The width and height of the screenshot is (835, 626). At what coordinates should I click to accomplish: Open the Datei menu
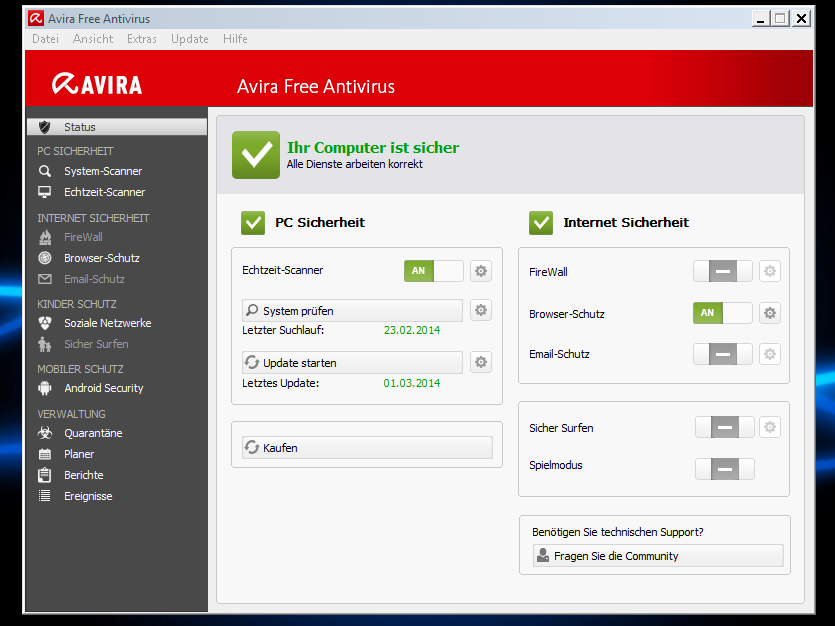[x=45, y=39]
